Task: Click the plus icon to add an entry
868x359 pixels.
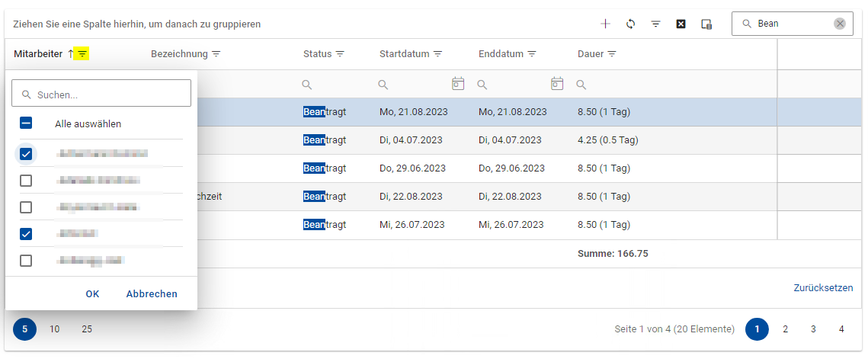Action: [605, 24]
